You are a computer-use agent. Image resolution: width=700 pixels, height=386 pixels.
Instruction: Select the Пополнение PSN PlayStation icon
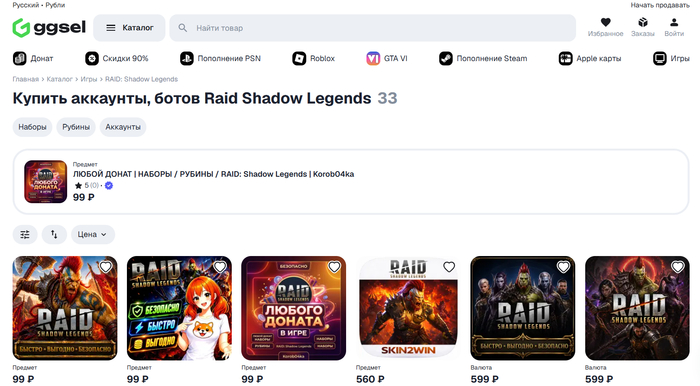pos(187,58)
